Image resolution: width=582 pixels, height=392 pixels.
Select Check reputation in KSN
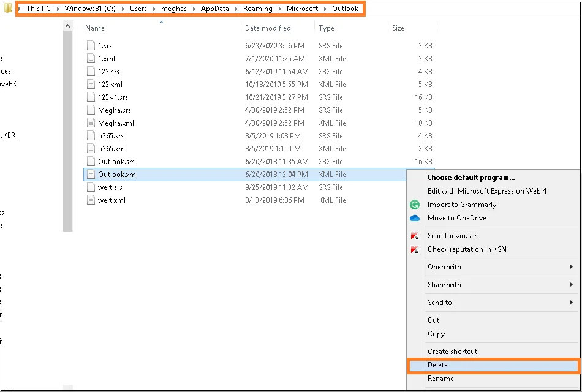(x=467, y=249)
